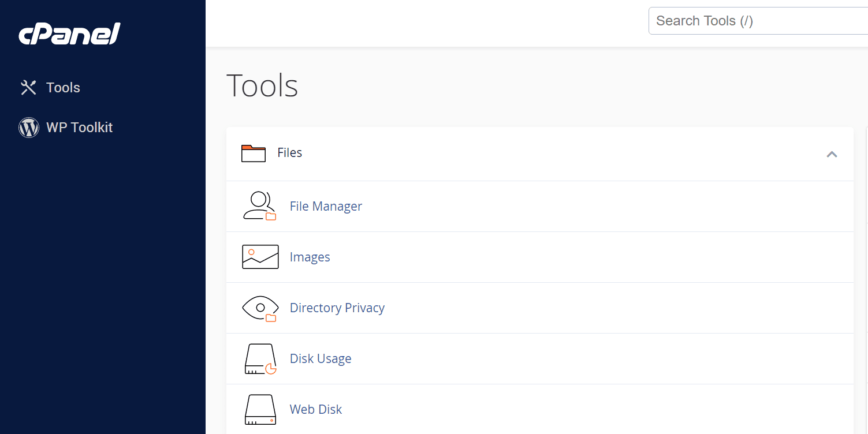The image size is (868, 434).
Task: Click the Web Disk drive icon
Action: (260, 410)
